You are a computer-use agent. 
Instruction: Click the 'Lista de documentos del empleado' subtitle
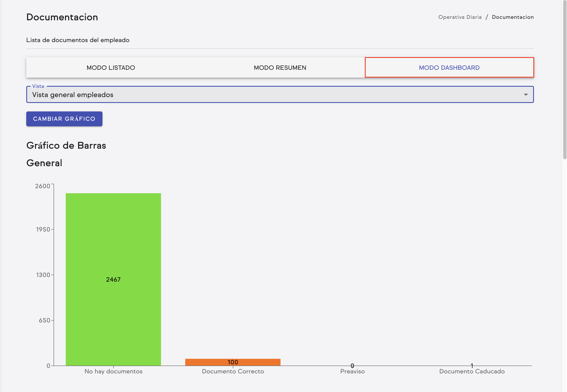click(x=77, y=40)
